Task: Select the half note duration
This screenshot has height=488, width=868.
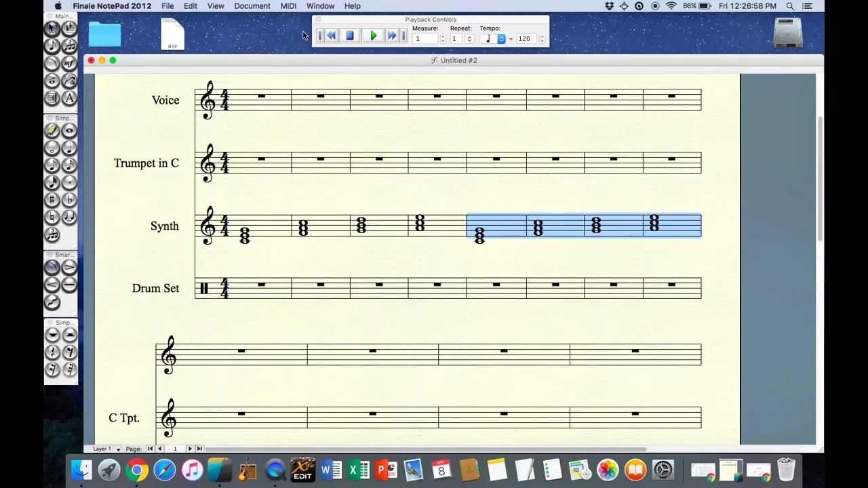Action: pos(52,148)
